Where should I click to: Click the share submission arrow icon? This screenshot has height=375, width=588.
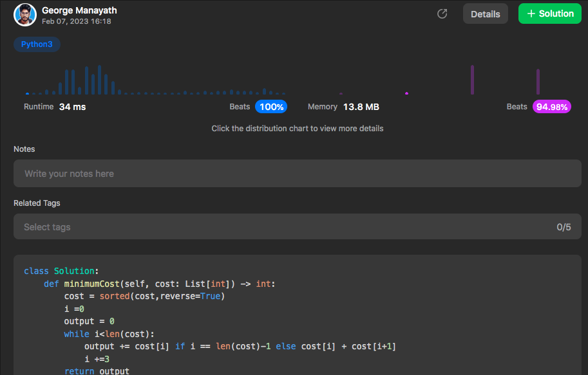pos(442,14)
